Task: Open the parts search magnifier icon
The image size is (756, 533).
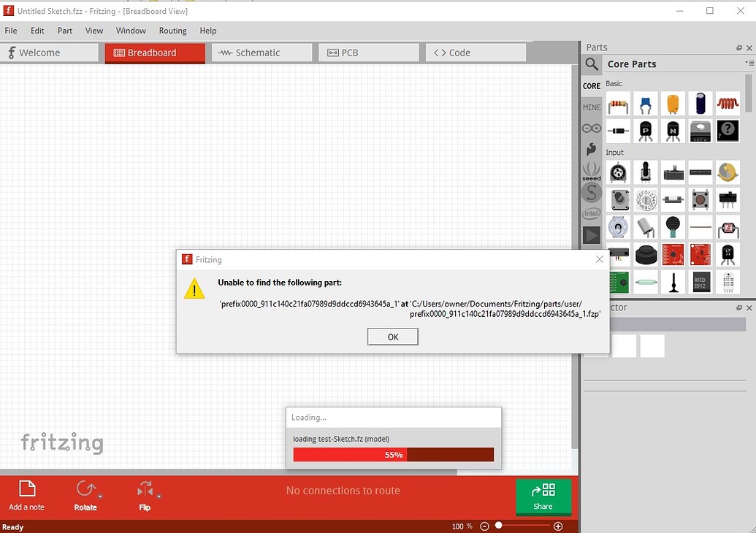Action: (592, 64)
